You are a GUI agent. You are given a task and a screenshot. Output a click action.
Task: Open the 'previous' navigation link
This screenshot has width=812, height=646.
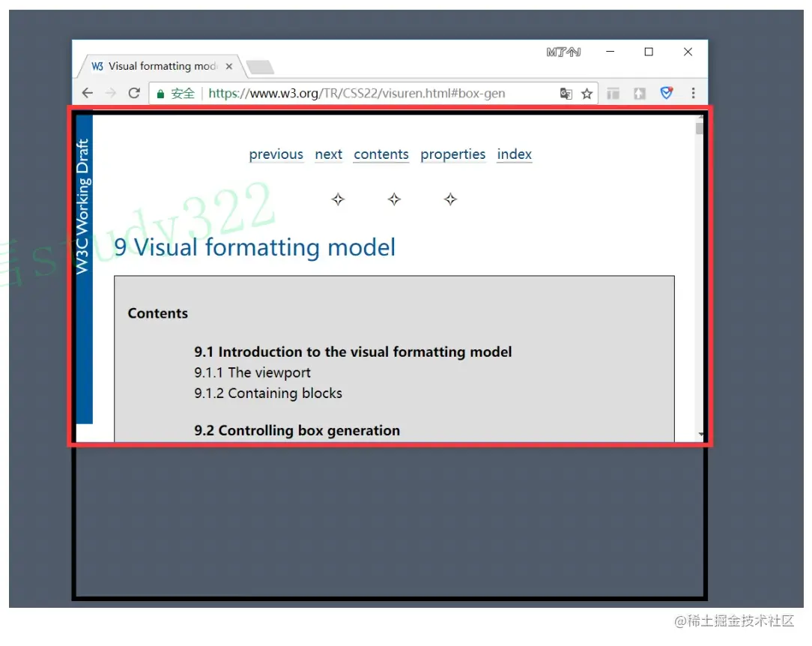pos(276,154)
